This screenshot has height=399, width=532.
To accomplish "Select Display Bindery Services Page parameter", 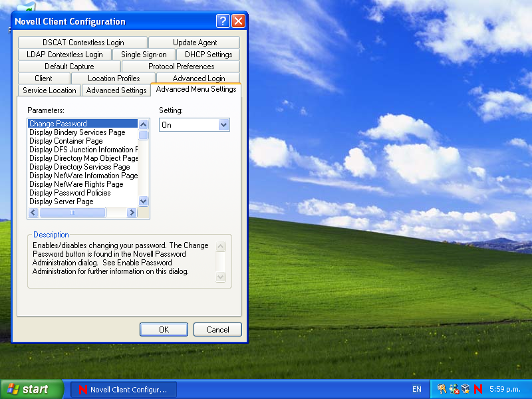I will click(82, 132).
